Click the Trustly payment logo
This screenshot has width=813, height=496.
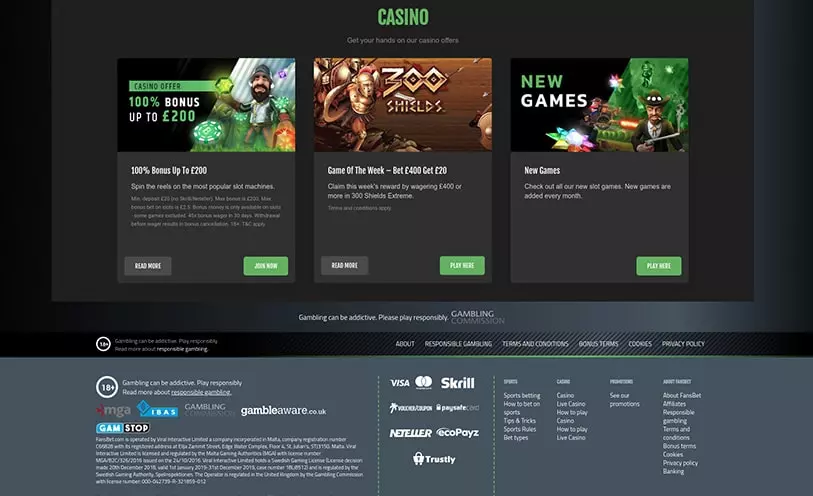(x=434, y=459)
